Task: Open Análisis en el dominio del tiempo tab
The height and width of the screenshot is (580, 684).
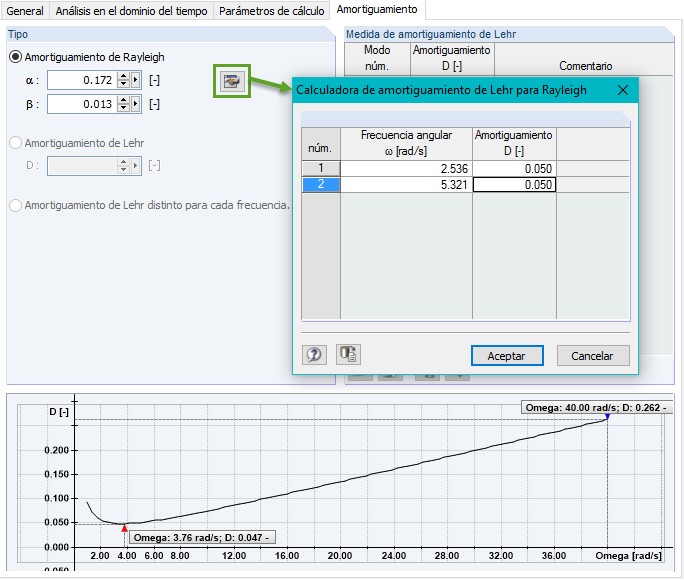Action: coord(131,11)
